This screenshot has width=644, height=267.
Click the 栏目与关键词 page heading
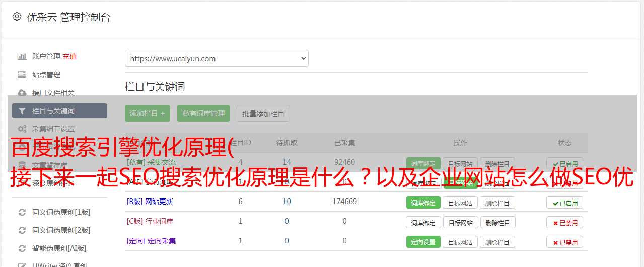click(x=155, y=87)
